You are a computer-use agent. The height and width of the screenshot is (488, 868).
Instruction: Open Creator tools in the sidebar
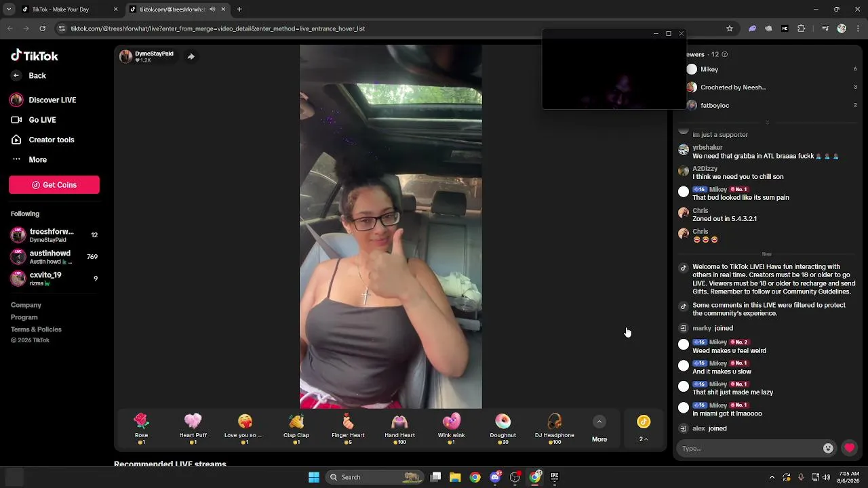[42, 140]
